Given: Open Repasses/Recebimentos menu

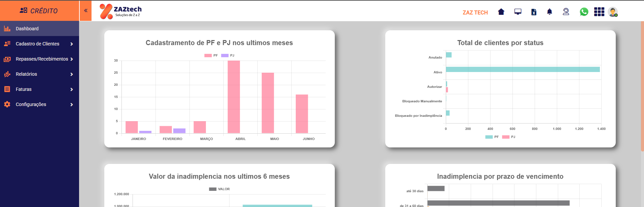Looking at the screenshot, I should coord(39,59).
